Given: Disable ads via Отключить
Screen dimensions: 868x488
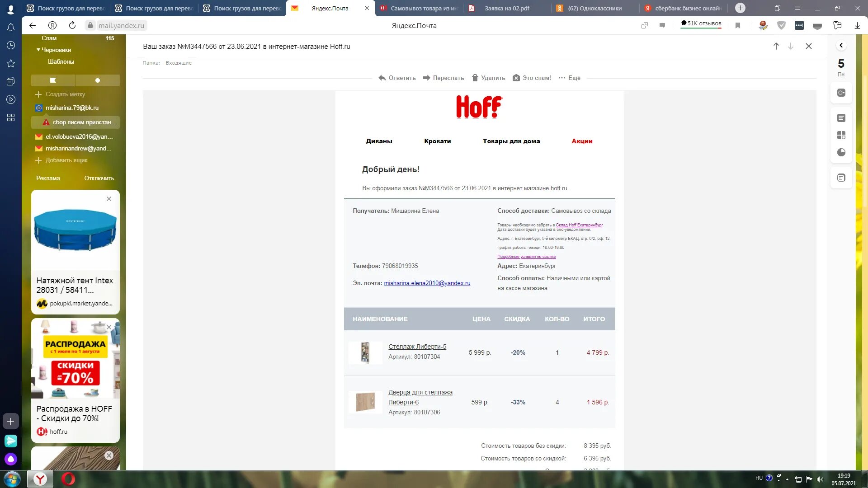Looking at the screenshot, I should click(99, 178).
